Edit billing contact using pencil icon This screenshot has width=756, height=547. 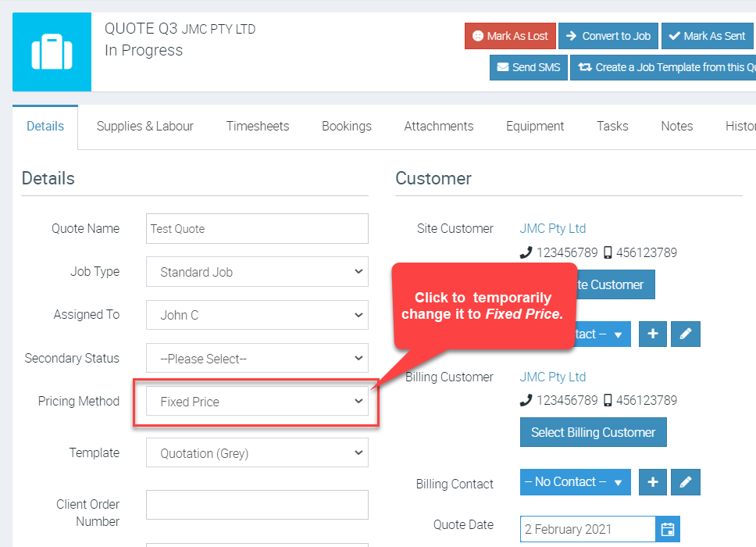[685, 482]
